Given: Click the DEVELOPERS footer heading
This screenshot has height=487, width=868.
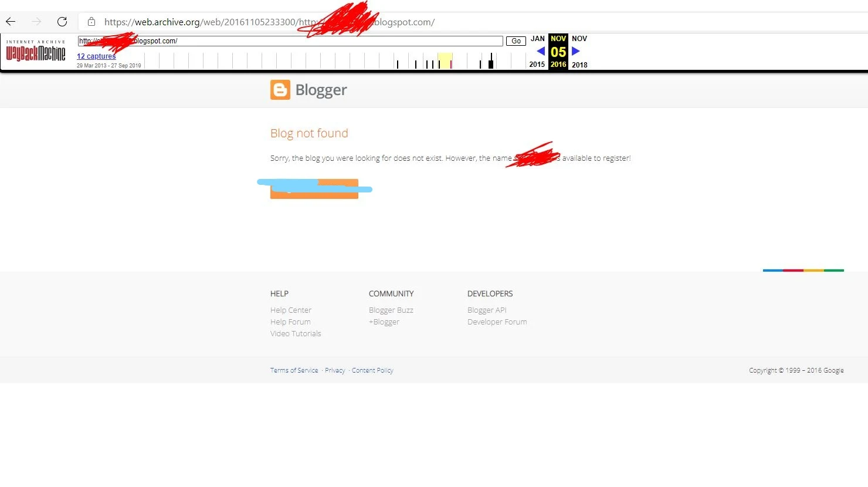Looking at the screenshot, I should (x=490, y=293).
